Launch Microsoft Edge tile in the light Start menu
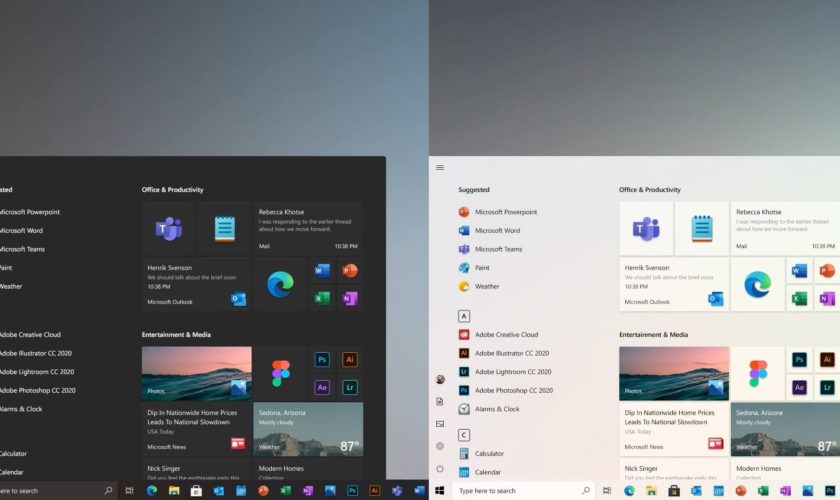The height and width of the screenshot is (500, 840). (x=757, y=284)
